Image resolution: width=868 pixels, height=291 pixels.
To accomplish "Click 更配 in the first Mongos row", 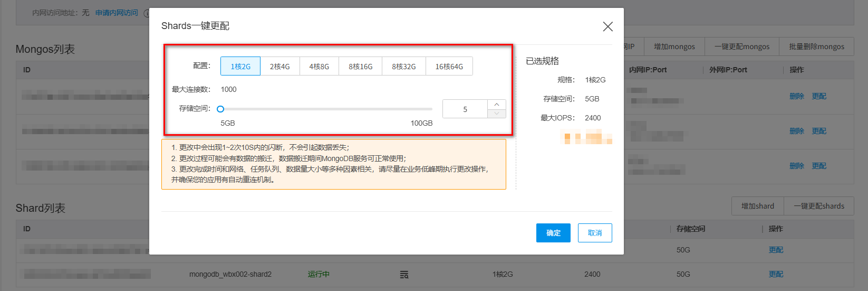I will [x=819, y=96].
